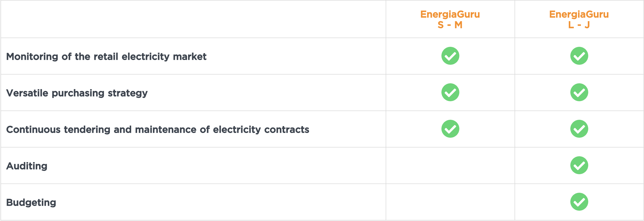Click the EnergiaGuru L - J column header
The image size is (644, 221).
click(x=579, y=19)
